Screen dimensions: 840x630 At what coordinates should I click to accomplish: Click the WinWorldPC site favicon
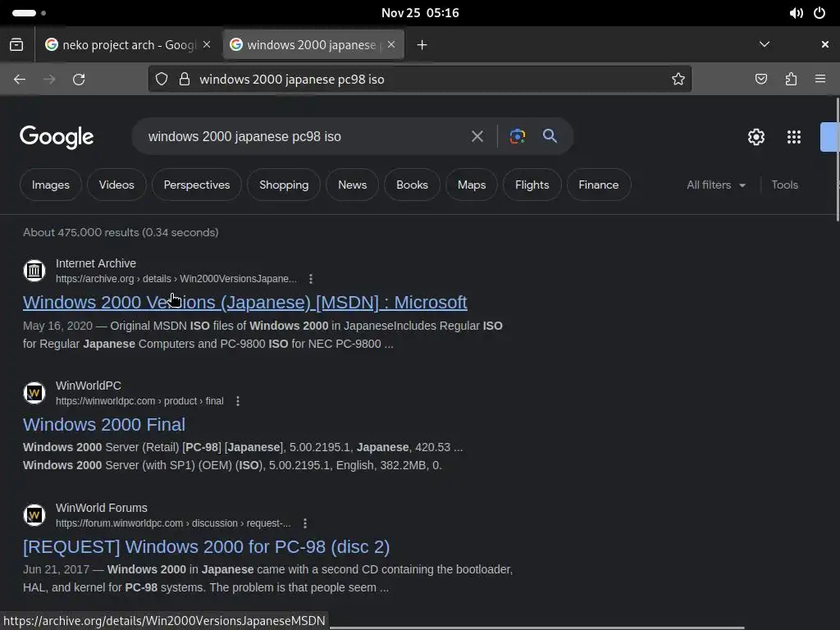[x=34, y=393]
